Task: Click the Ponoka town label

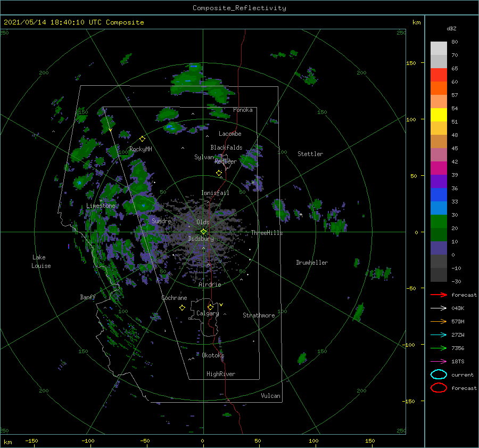Action: click(243, 110)
